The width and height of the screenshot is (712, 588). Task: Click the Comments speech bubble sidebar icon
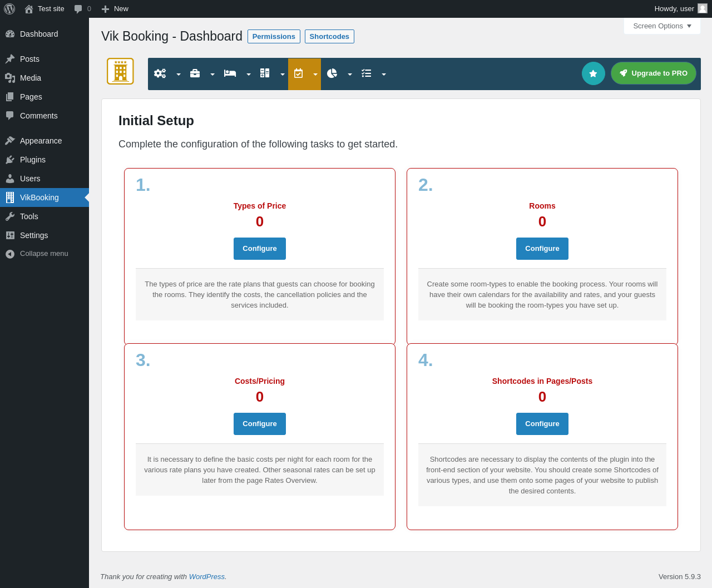click(x=10, y=116)
